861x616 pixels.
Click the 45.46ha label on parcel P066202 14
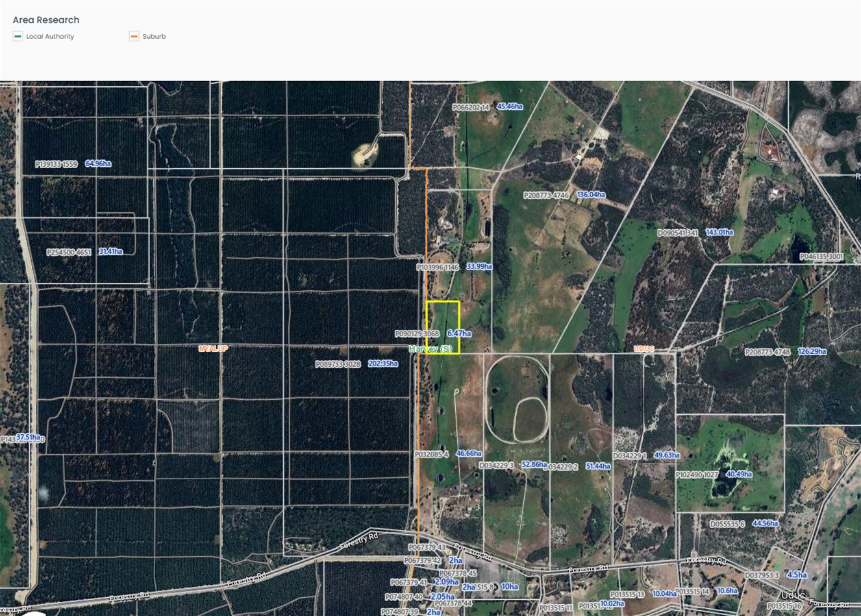click(x=510, y=106)
